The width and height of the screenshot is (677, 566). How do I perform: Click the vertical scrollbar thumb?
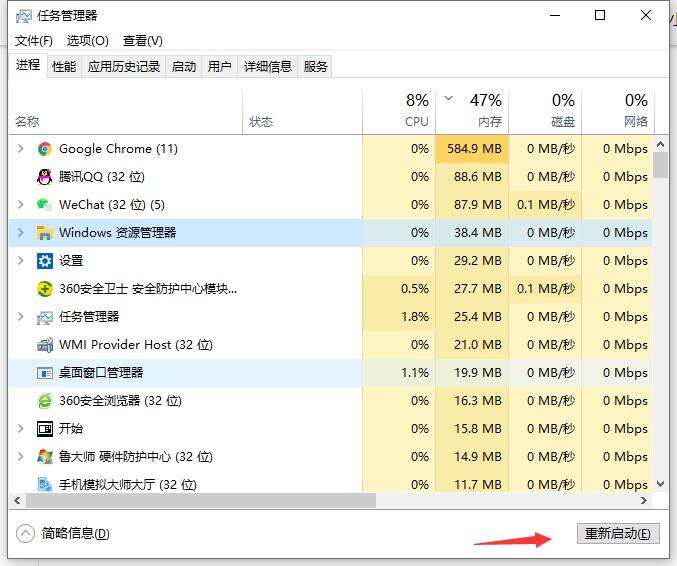[x=660, y=165]
